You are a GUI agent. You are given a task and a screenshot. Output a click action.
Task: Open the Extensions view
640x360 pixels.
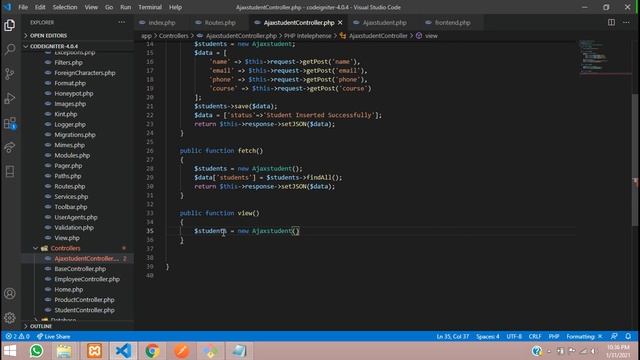pos(10,123)
